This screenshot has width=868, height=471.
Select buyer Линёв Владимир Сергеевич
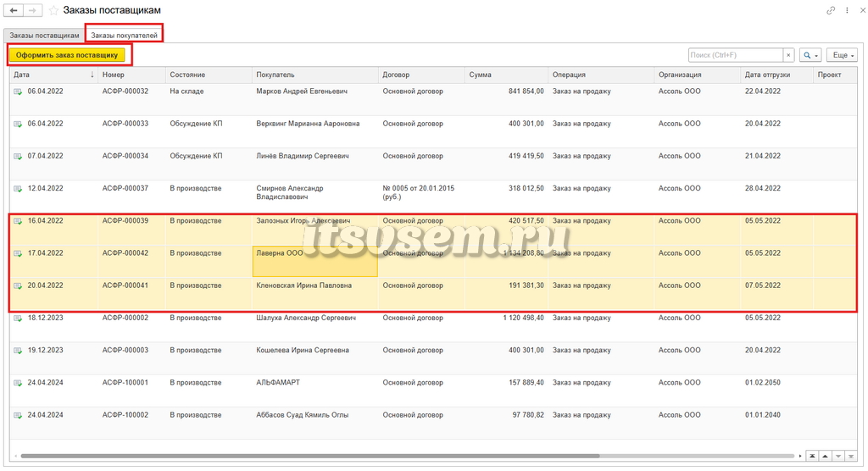point(303,156)
